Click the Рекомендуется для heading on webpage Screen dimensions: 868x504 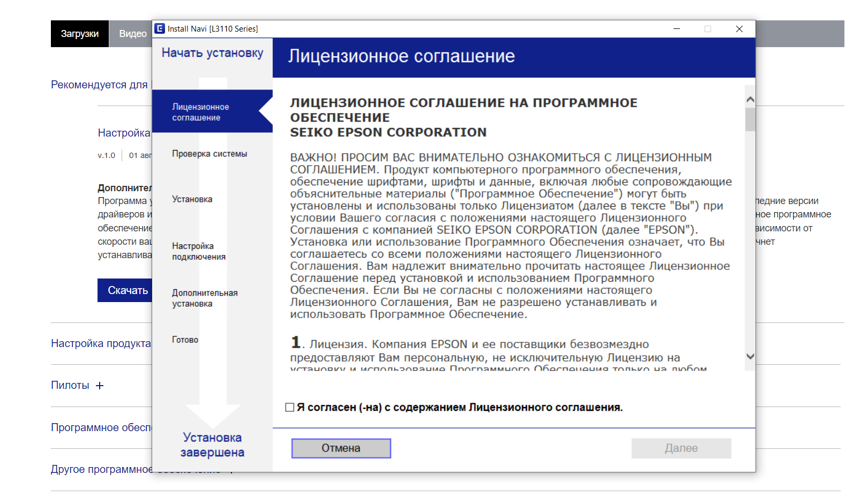coord(99,85)
